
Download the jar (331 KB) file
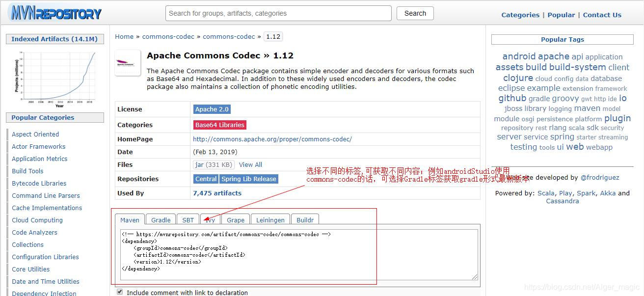214,164
